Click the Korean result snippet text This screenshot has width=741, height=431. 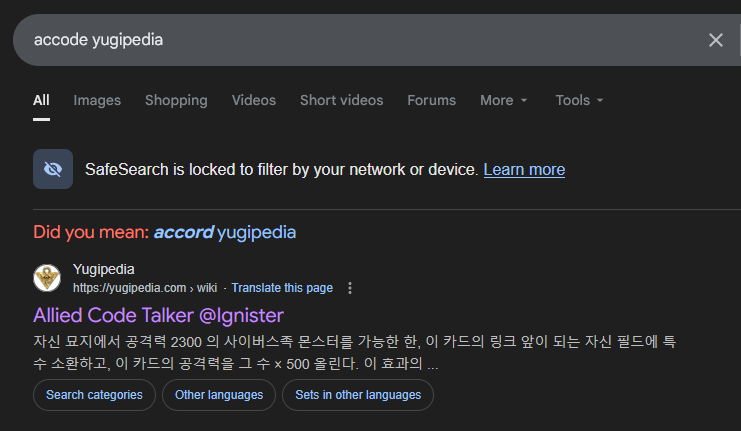point(354,353)
